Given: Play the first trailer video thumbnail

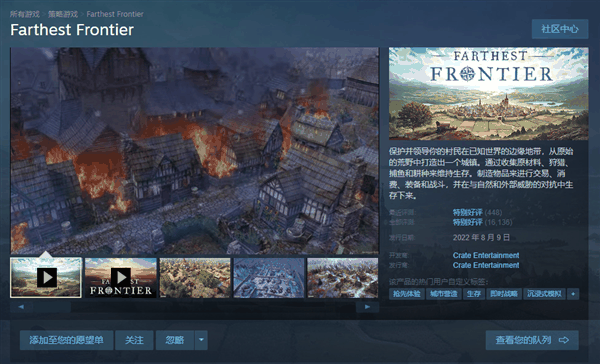Looking at the screenshot, I should tap(46, 277).
